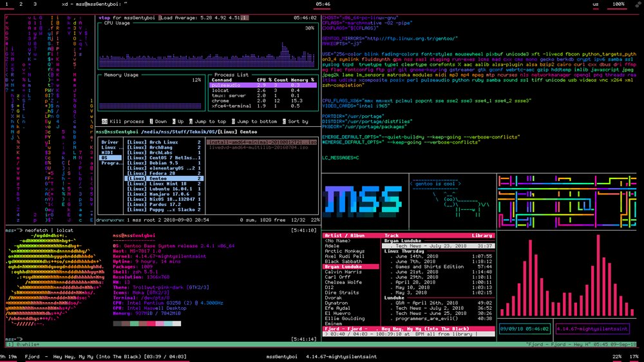644x362 pixels.
Task: Select '[Linux] Fedora 28' in ranger
Action: click(164, 173)
